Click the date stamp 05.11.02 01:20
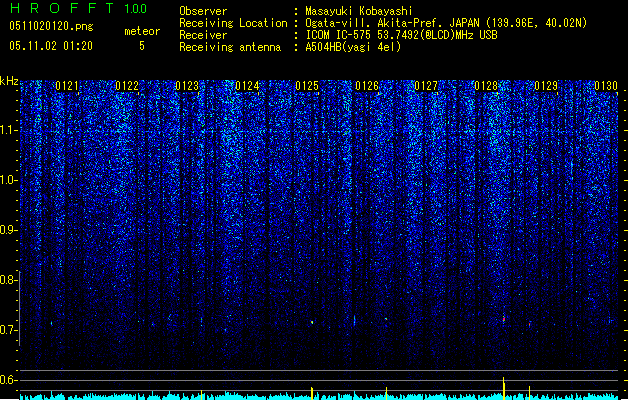Image resolution: width=629 pixels, height=400 pixels. tap(51, 46)
